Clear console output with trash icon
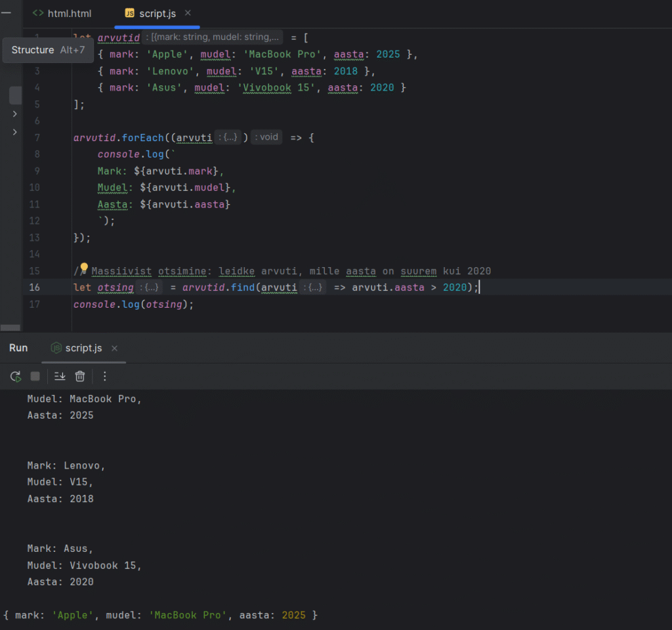This screenshot has height=630, width=672. tap(80, 376)
